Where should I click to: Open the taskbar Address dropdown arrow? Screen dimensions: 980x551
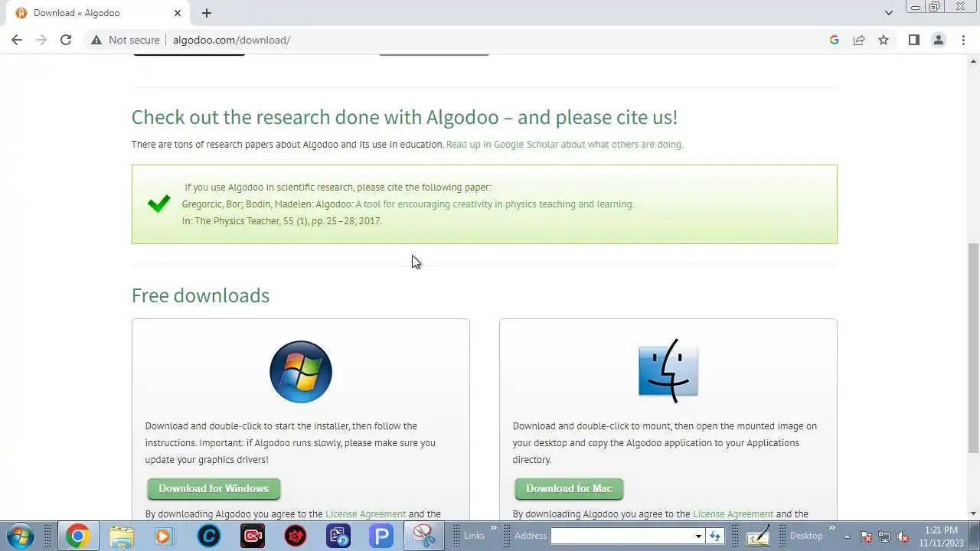[x=698, y=536]
